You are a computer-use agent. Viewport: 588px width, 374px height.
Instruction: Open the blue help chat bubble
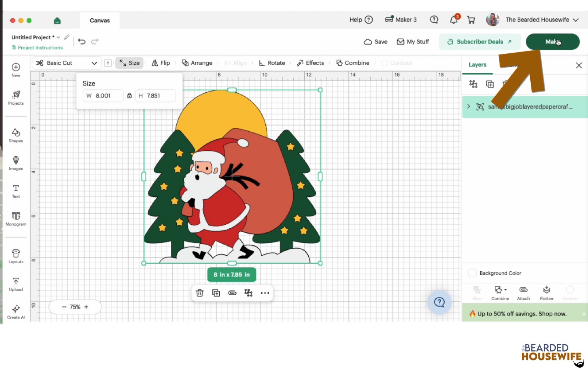click(439, 302)
